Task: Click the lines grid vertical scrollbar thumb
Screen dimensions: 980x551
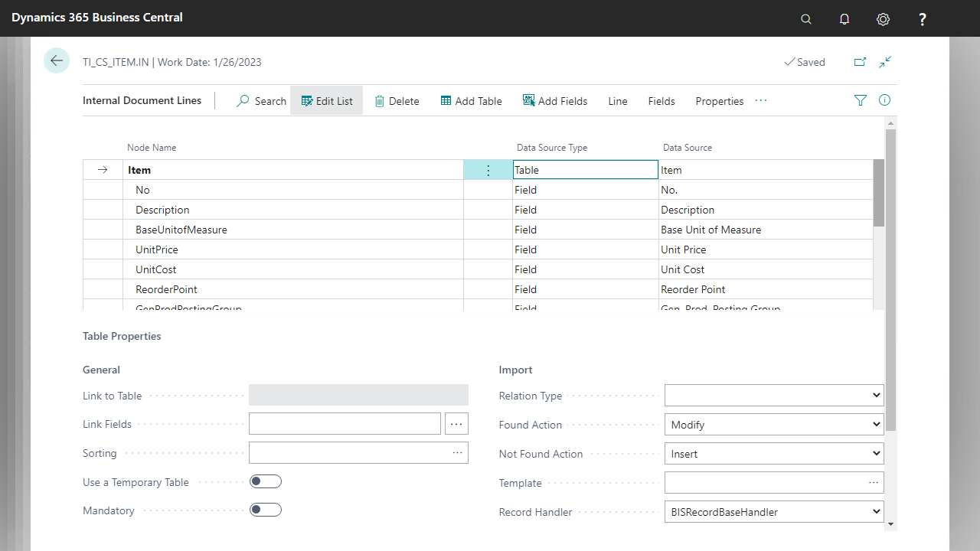Action: (x=878, y=193)
